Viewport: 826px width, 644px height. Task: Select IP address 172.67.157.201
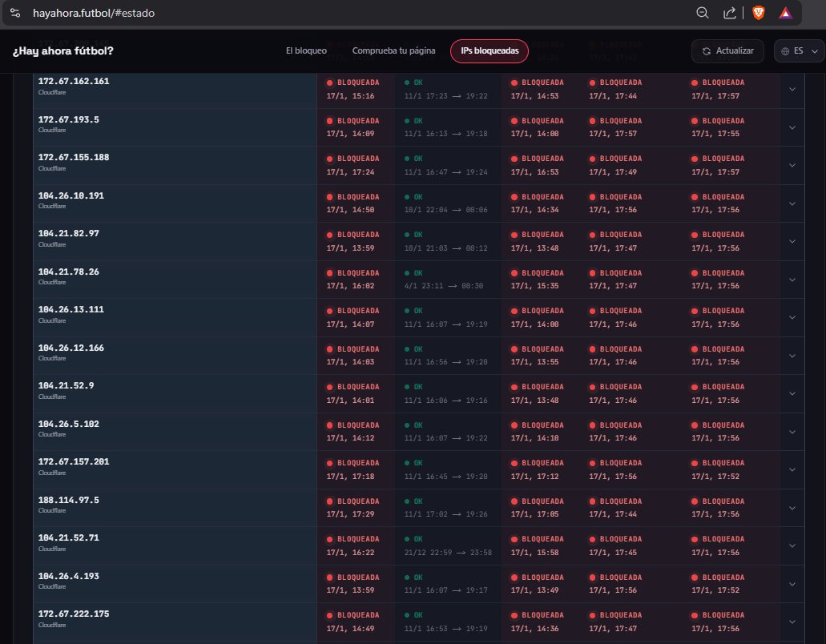pyautogui.click(x=74, y=462)
